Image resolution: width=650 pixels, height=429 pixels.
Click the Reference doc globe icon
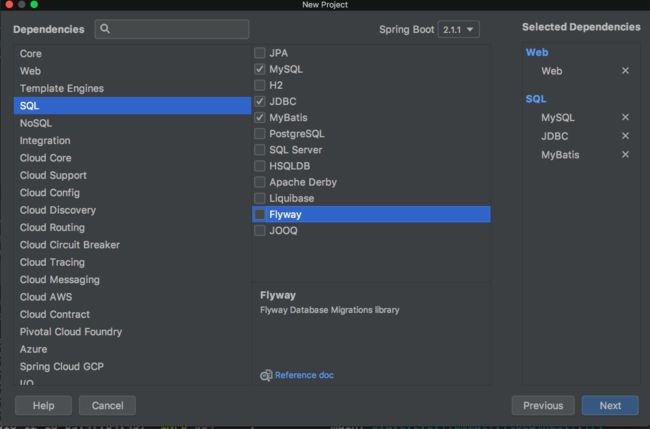point(266,375)
